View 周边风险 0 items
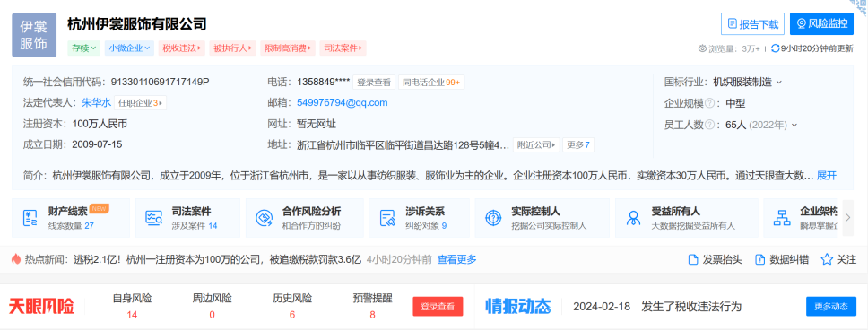This screenshot has height=331, width=868. pyautogui.click(x=212, y=306)
